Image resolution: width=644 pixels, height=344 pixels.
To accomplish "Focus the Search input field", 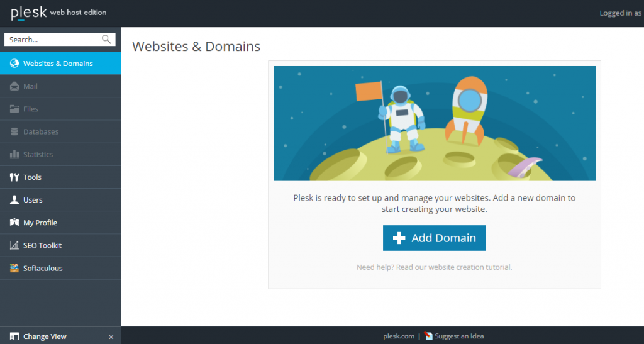I will (x=53, y=40).
